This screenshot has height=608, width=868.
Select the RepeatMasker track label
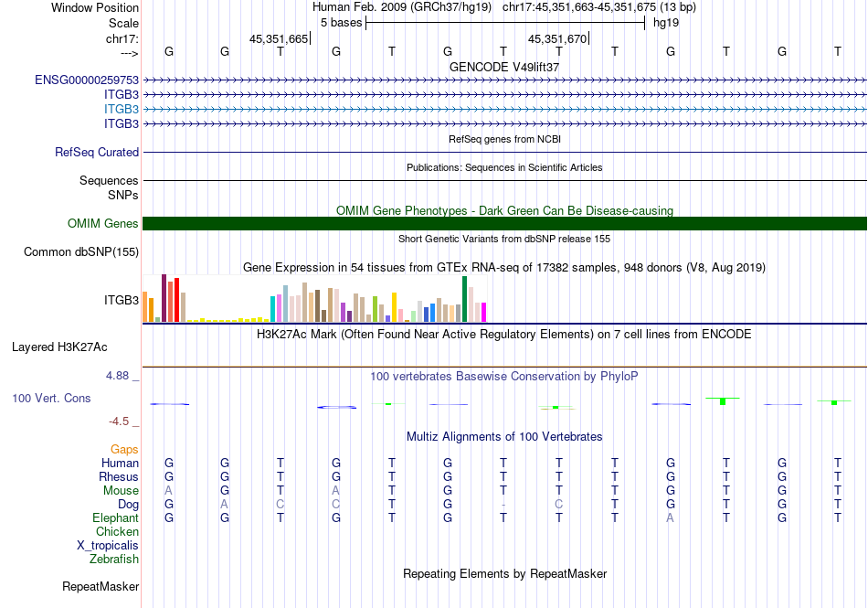click(100, 586)
